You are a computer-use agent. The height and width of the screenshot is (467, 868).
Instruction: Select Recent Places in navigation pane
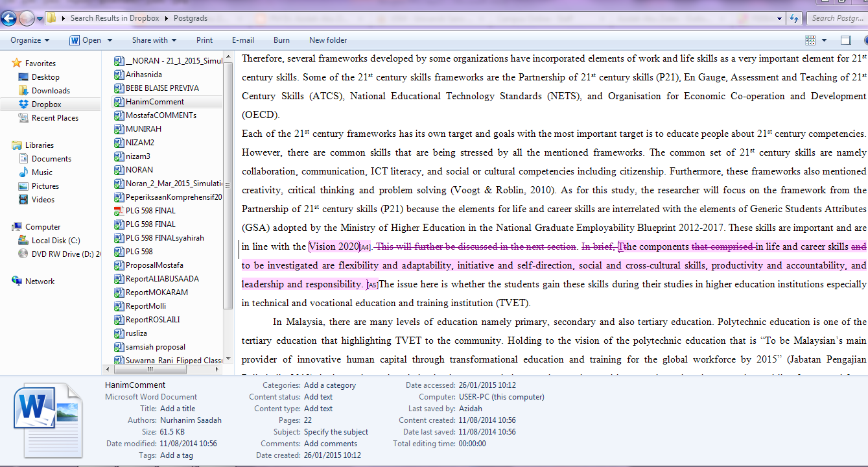[55, 118]
